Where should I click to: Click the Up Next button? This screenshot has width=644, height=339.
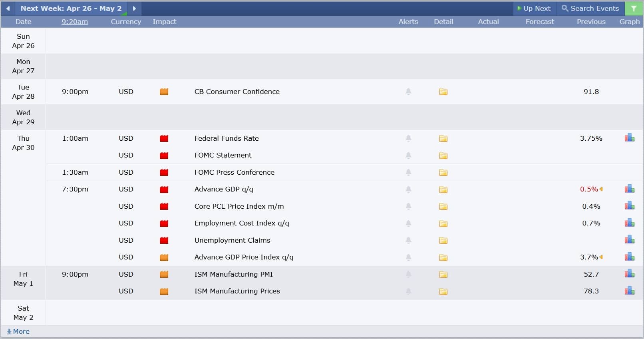pyautogui.click(x=534, y=8)
